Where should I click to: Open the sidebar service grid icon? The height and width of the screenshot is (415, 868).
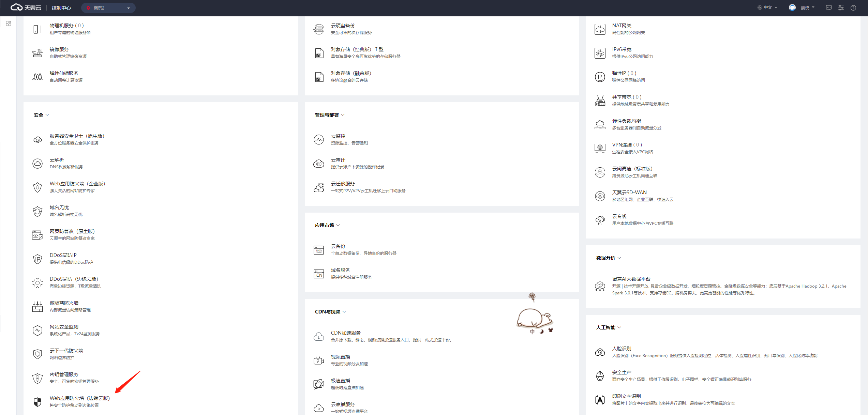point(9,24)
